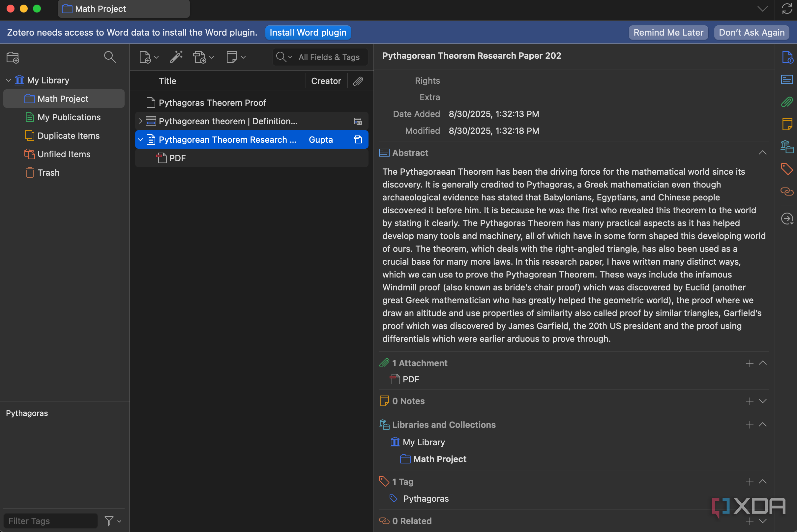797x532 pixels.
Task: Select Pythagoras tag in tag selector
Action: pos(27,413)
